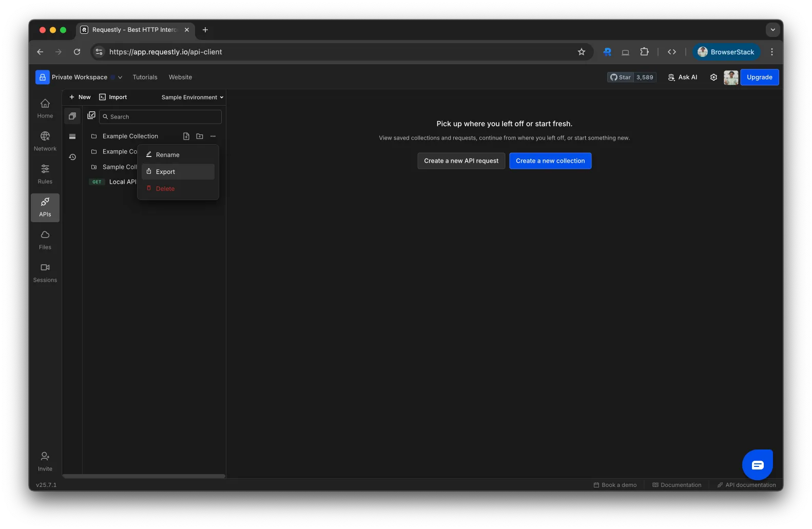This screenshot has width=812, height=529.
Task: Switch to the Environments stacked-layers icon
Action: pyautogui.click(x=72, y=136)
